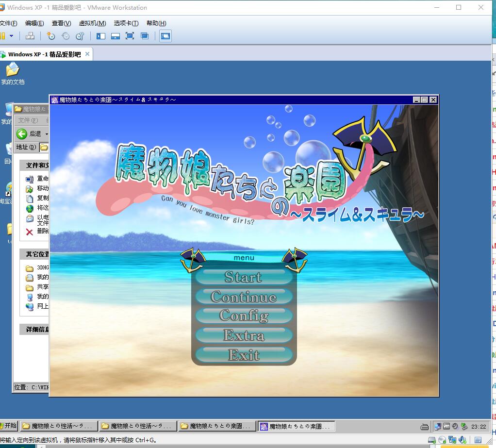Image resolution: width=496 pixels, height=448 pixels.
Task: Toggle the console view button in toolbar
Action: (165, 36)
